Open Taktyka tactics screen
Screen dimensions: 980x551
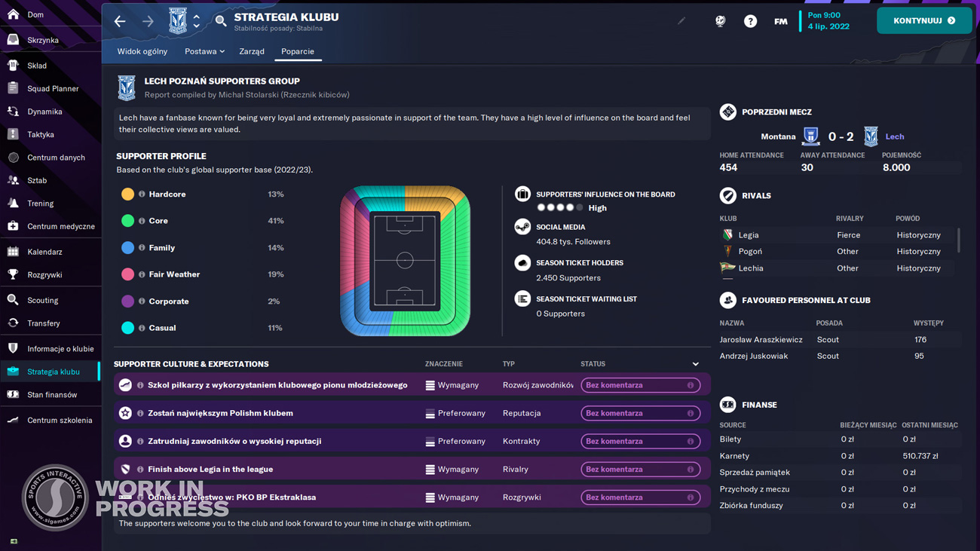click(41, 134)
